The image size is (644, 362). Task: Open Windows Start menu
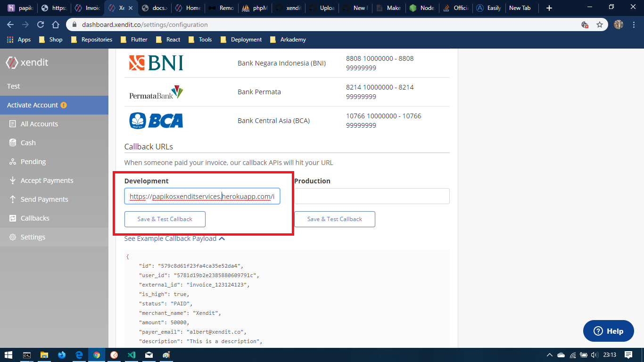point(9,355)
